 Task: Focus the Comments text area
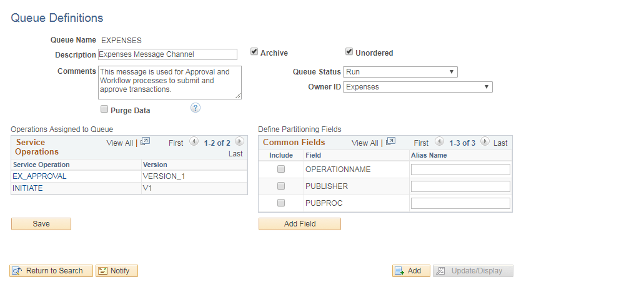170,82
